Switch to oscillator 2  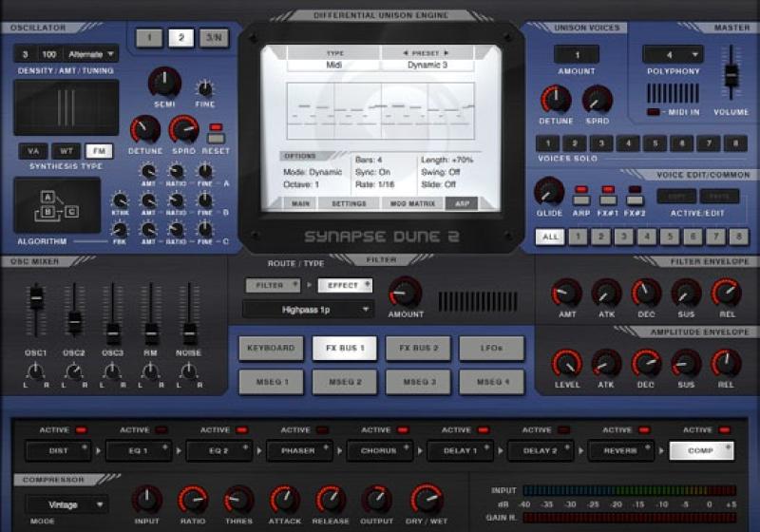181,38
